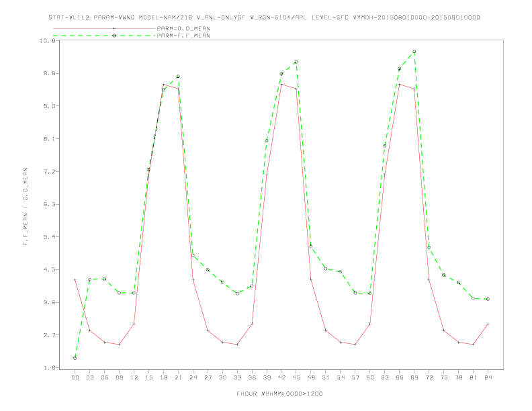
Task: Select y-axis tick label 3.6
Action: pyautogui.click(x=50, y=302)
